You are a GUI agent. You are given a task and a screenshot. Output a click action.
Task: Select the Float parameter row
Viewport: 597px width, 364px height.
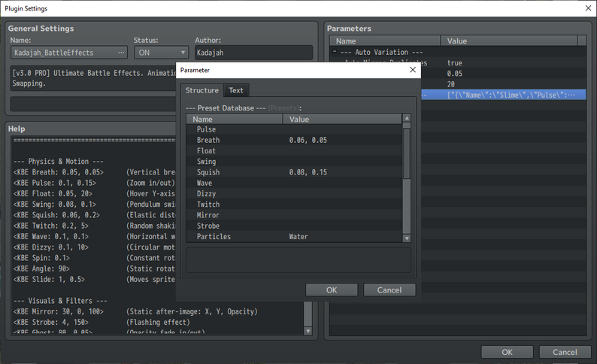(x=294, y=150)
